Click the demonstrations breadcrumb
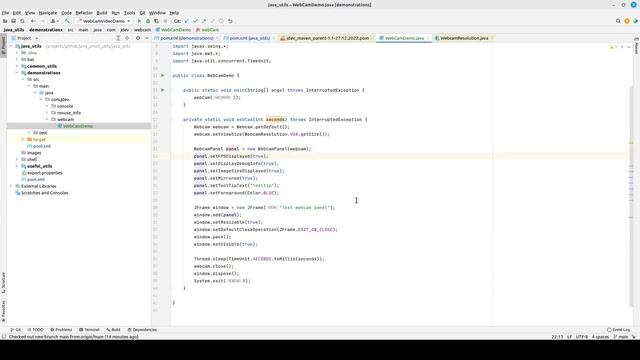640x360 pixels. pyautogui.click(x=46, y=30)
